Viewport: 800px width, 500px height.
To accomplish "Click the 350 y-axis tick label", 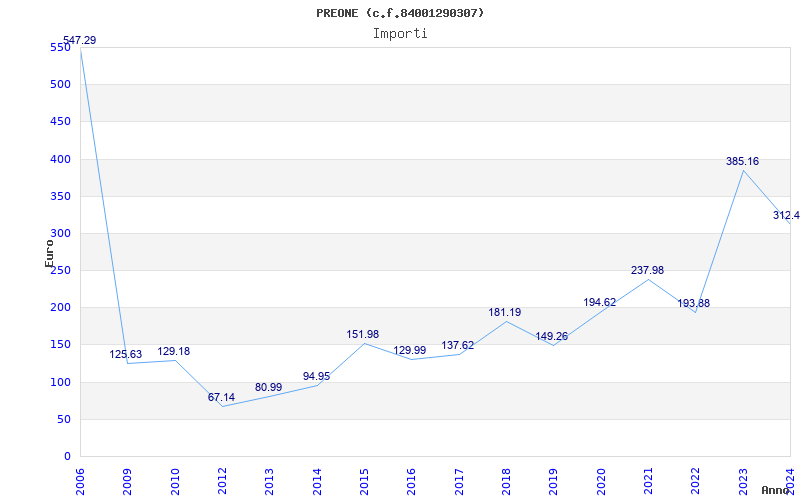I will tap(60, 196).
